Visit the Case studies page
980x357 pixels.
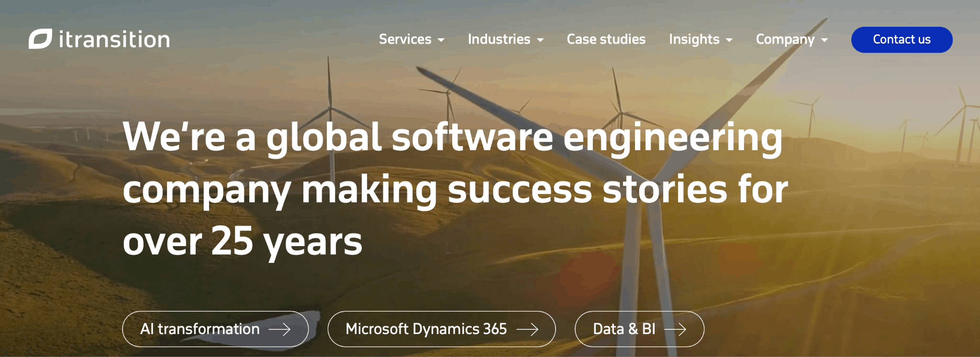(606, 39)
